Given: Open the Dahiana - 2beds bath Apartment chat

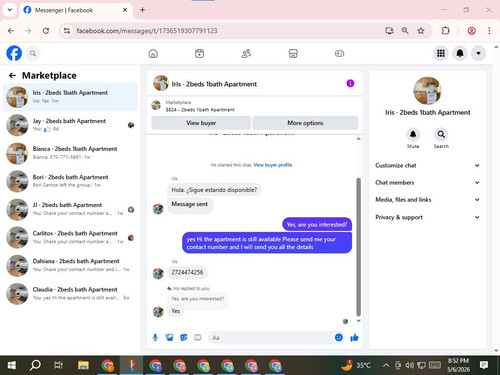Looking at the screenshot, I should tap(70, 265).
